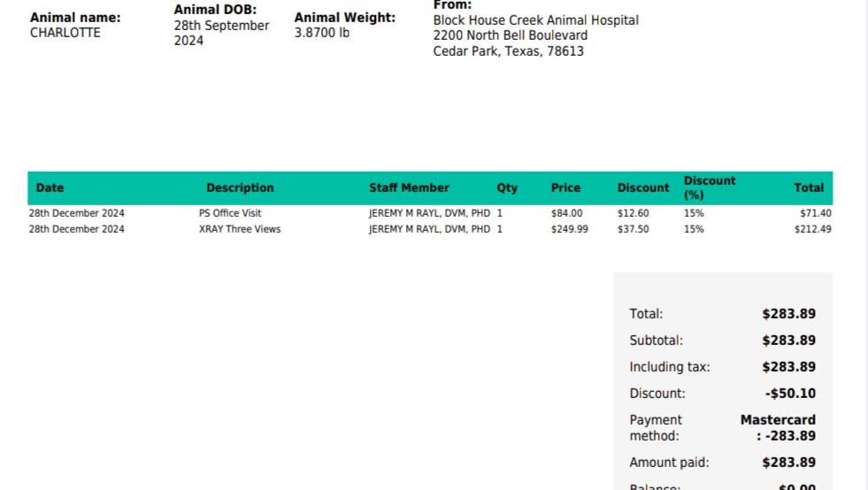Click the $37.50 discount in XRAY row

(x=634, y=229)
